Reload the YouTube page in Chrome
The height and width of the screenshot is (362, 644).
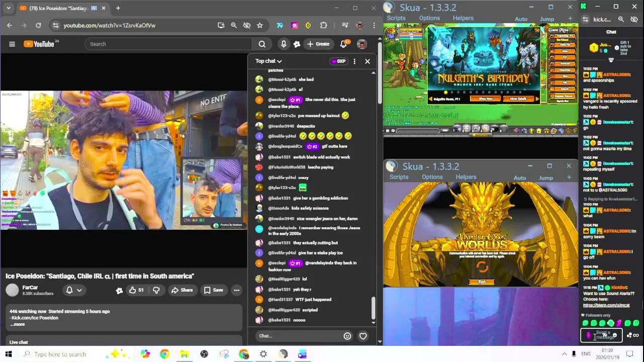pos(38,25)
